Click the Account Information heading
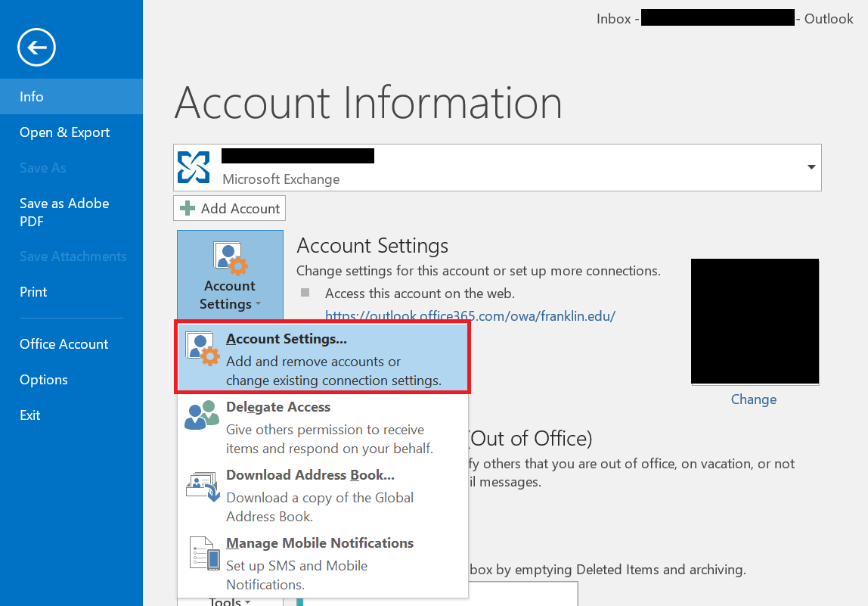The height and width of the screenshot is (606, 868). point(368,102)
